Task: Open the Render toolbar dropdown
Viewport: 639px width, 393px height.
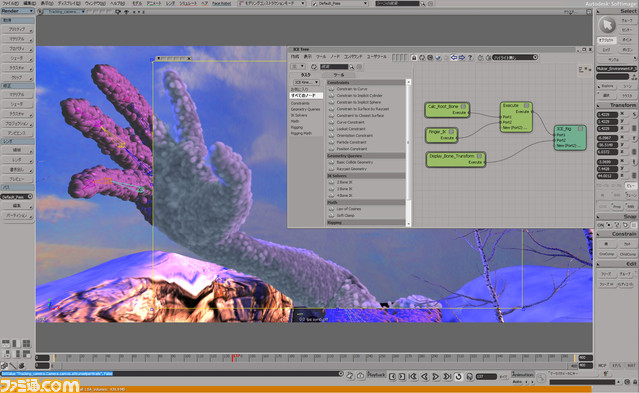Action: point(17,11)
